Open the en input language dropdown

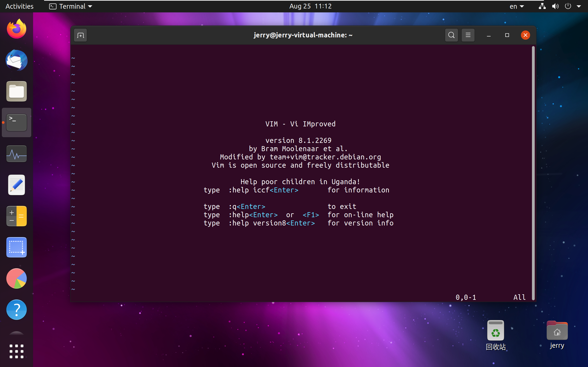click(x=516, y=6)
